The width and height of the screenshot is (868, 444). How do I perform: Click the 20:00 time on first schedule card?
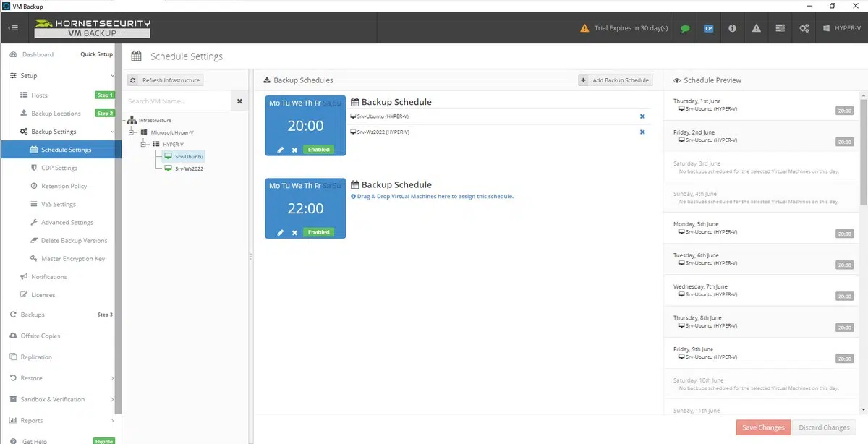click(x=305, y=126)
